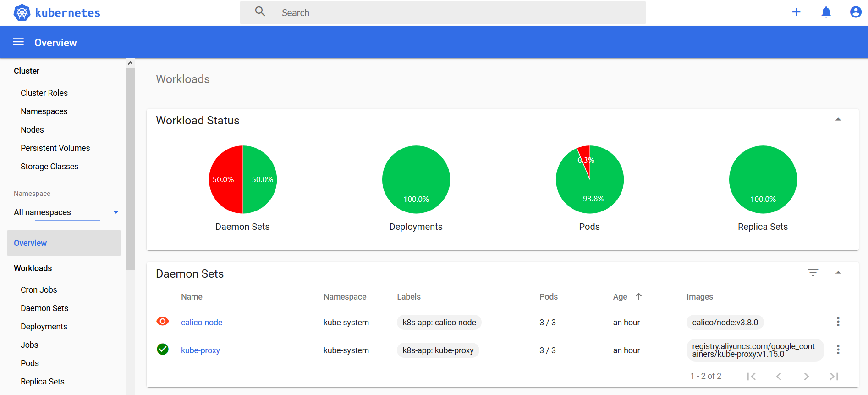The width and height of the screenshot is (868, 395).
Task: Open actions menu for kube-proxy row
Action: (x=838, y=350)
